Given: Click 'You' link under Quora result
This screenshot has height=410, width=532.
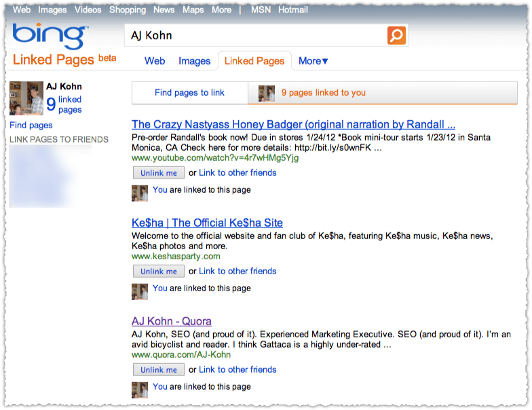Looking at the screenshot, I should pyautogui.click(x=160, y=387).
